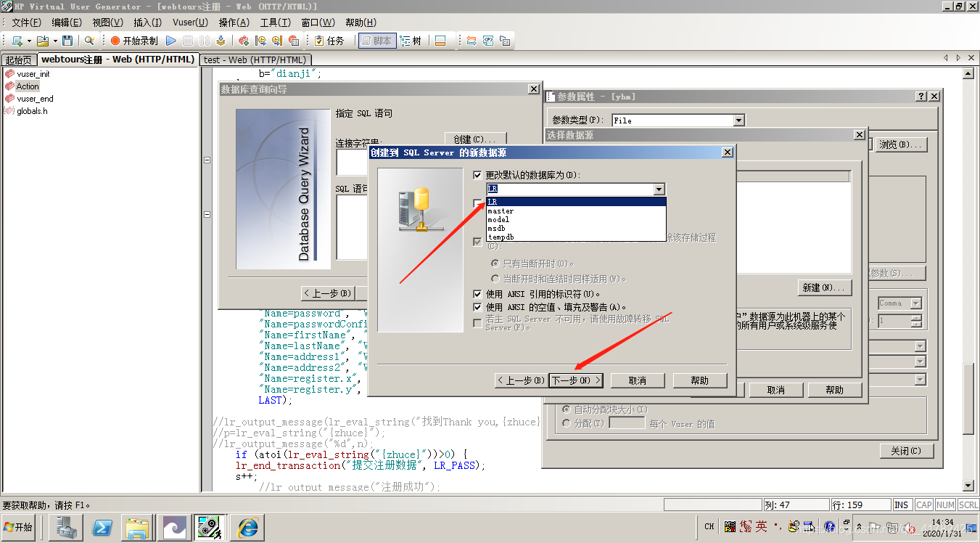Click 关闭(C) in parameter properties
This screenshot has width=980, height=543.
906,451
